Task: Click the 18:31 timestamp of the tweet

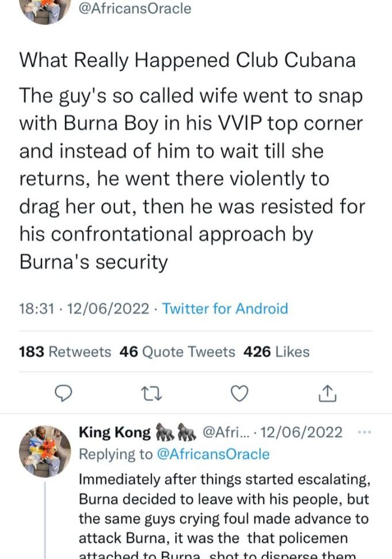Action: point(37,308)
